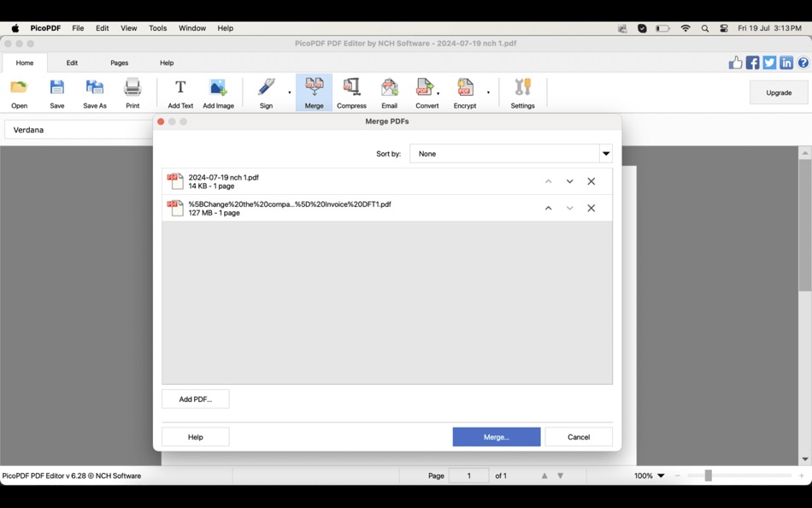Screen dimensions: 812x508
Task: Remove 2024-07-19 nch 1.pdf from merge list
Action: tap(591, 181)
